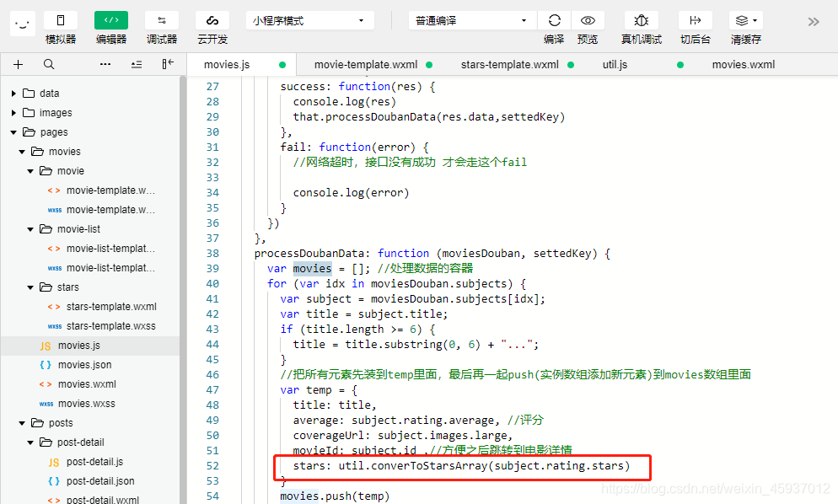Open file search magnifier icon
The height and width of the screenshot is (504, 838).
[49, 64]
